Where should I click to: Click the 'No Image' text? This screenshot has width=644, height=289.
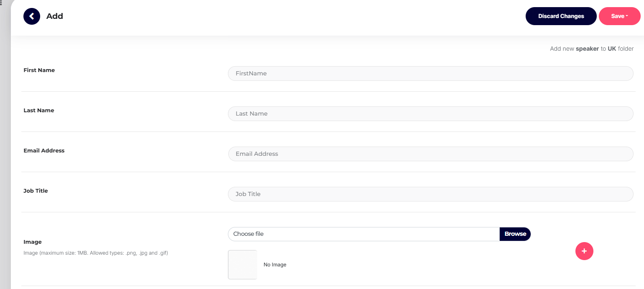coord(275,265)
